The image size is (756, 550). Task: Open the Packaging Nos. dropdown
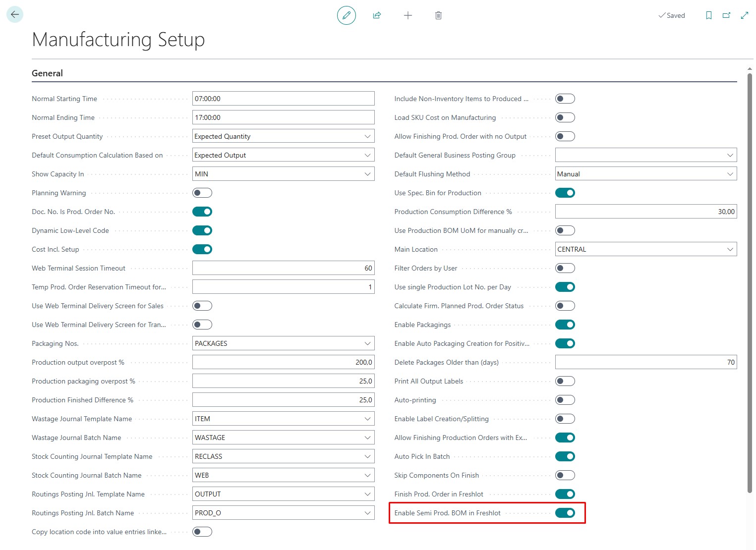pos(284,343)
